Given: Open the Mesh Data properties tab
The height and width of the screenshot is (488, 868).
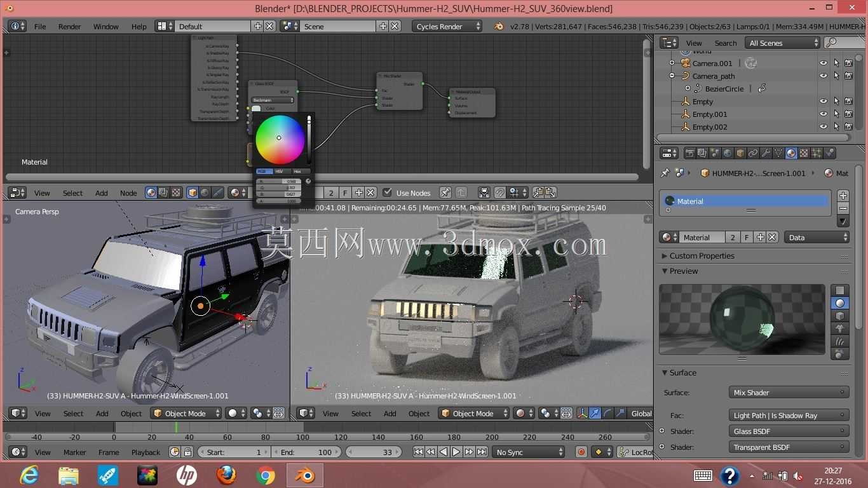Looking at the screenshot, I should click(x=778, y=153).
